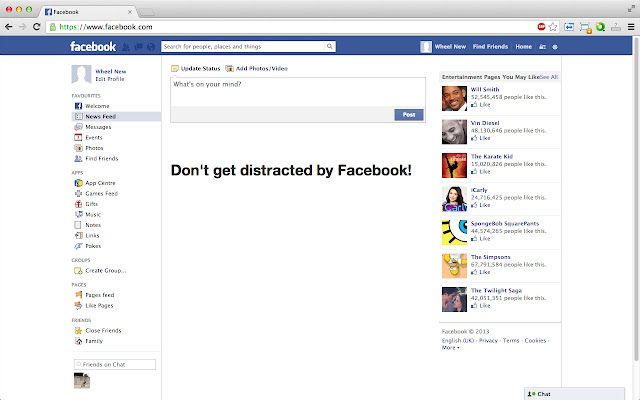
Task: Click See All for entertainment pages
Action: click(x=549, y=77)
